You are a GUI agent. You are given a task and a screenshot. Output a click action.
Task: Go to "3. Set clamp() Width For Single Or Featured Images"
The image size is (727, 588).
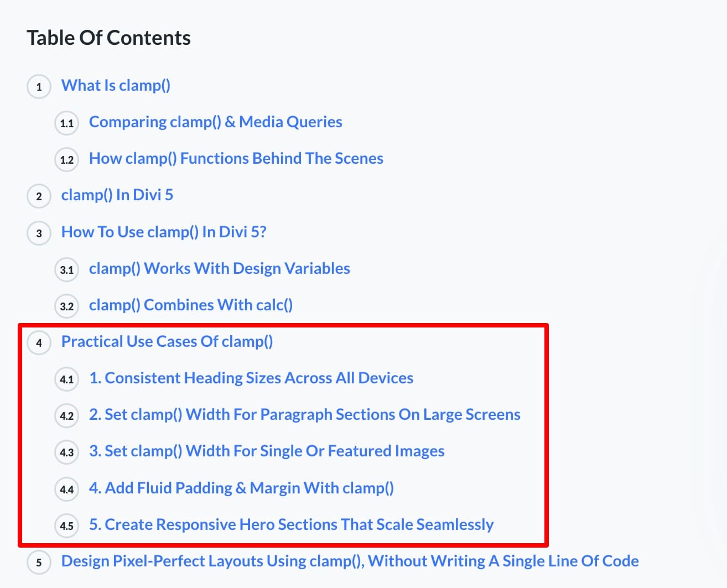pyautogui.click(x=267, y=451)
